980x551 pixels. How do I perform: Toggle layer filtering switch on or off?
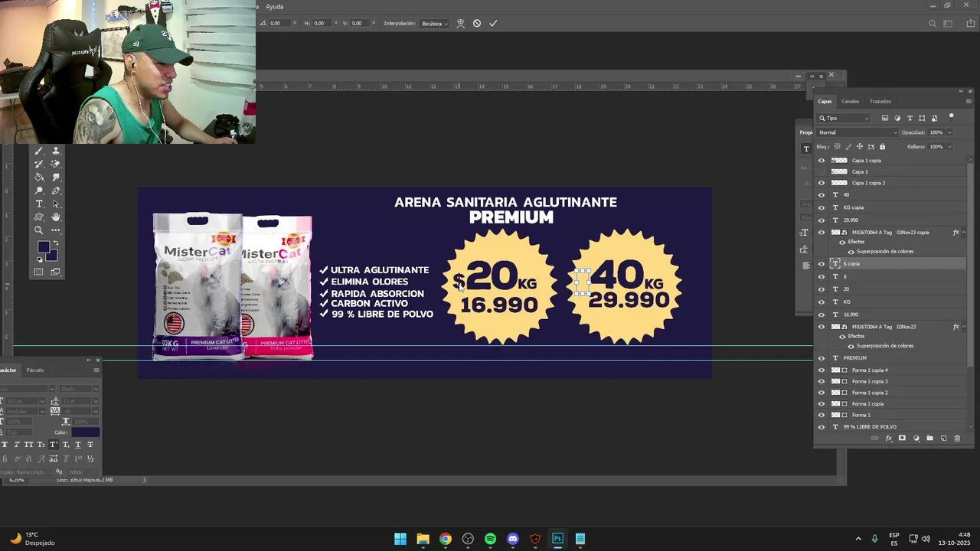[x=951, y=117]
